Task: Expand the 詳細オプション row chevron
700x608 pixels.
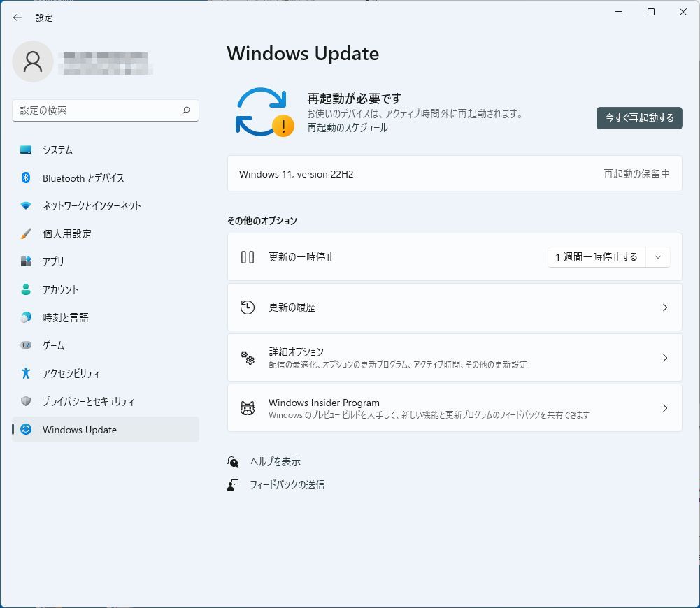Action: click(x=664, y=357)
